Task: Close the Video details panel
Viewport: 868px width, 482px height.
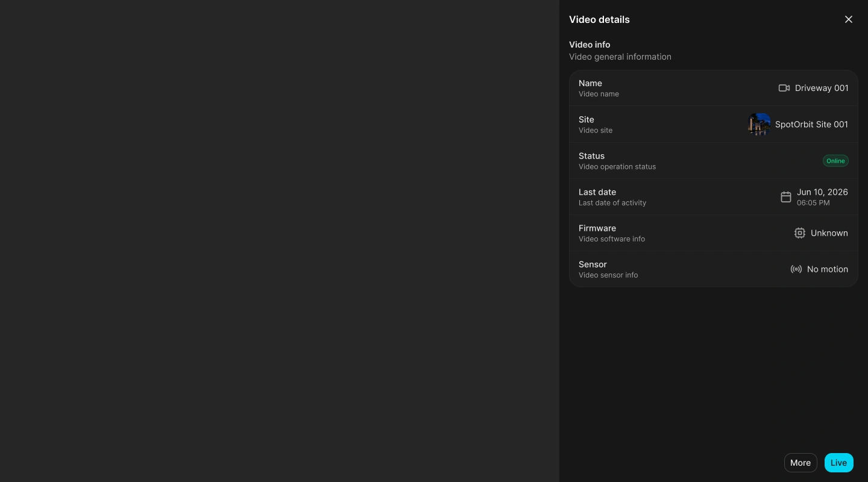Action: pos(849,19)
